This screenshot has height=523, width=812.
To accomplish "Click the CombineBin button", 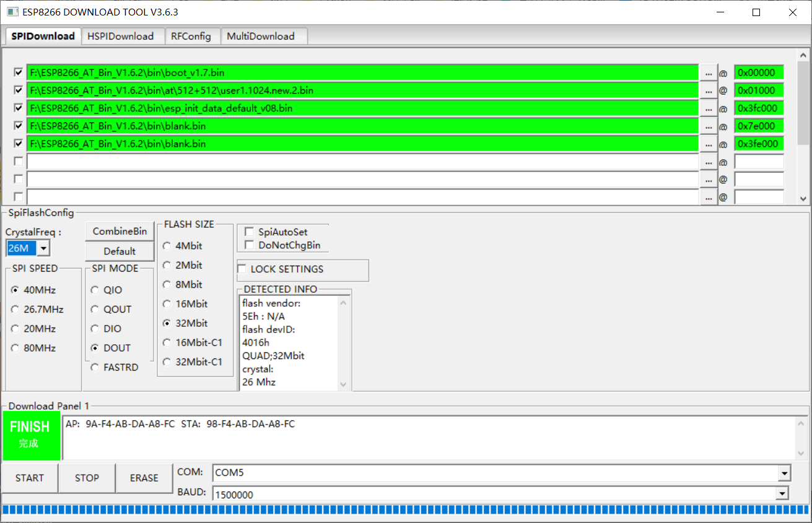I will (120, 231).
